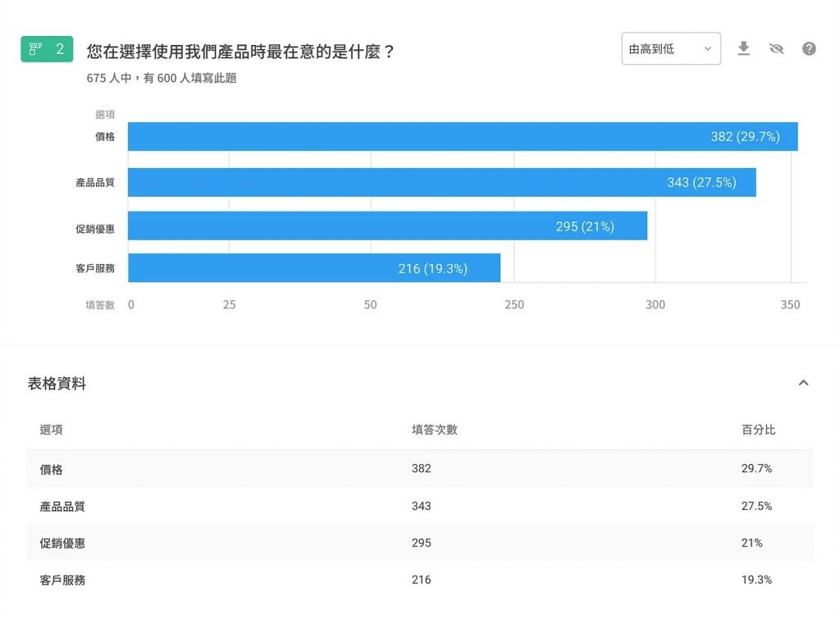Click the 選項 table column header

(x=51, y=430)
